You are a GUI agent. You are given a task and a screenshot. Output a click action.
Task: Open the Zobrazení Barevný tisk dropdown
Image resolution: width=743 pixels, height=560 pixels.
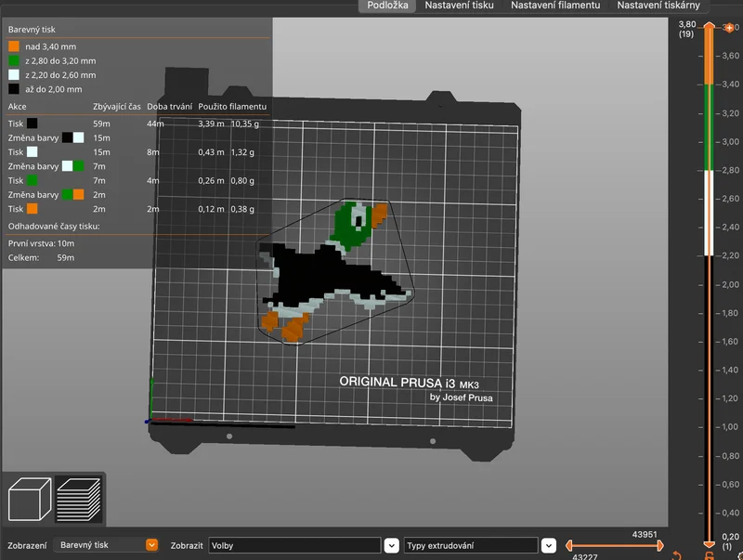106,545
